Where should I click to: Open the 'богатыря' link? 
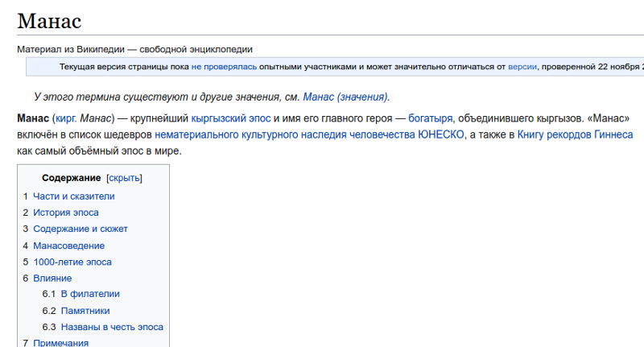(430, 118)
